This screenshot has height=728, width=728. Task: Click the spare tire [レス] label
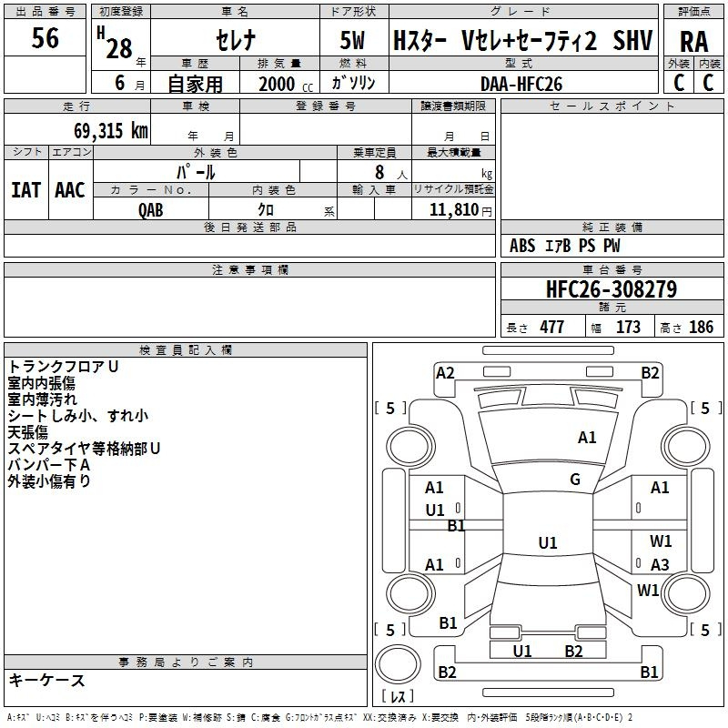click(398, 696)
